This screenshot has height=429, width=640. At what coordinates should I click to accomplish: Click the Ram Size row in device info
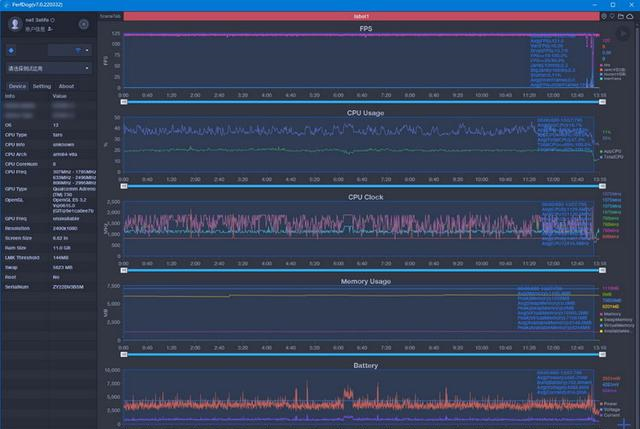[49, 248]
